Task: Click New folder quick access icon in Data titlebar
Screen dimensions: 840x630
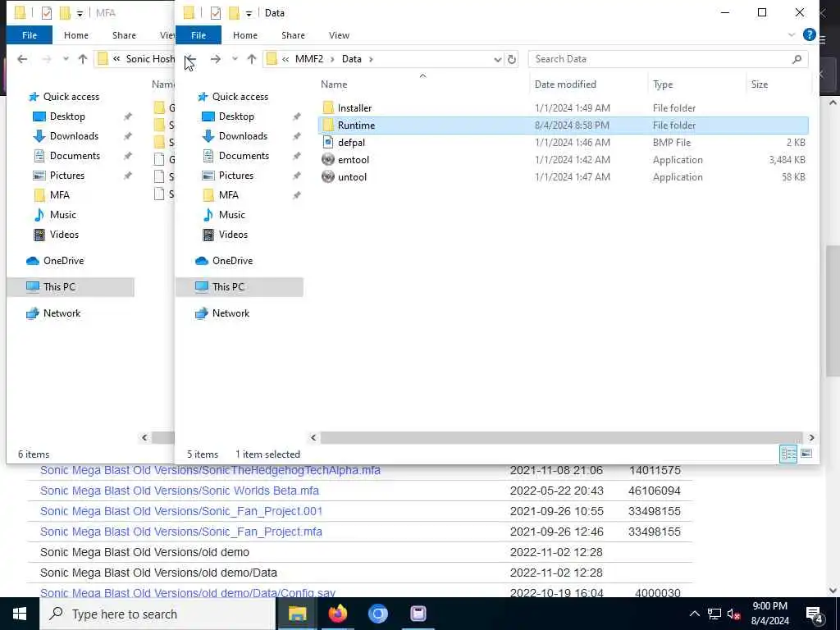Action: 234,13
